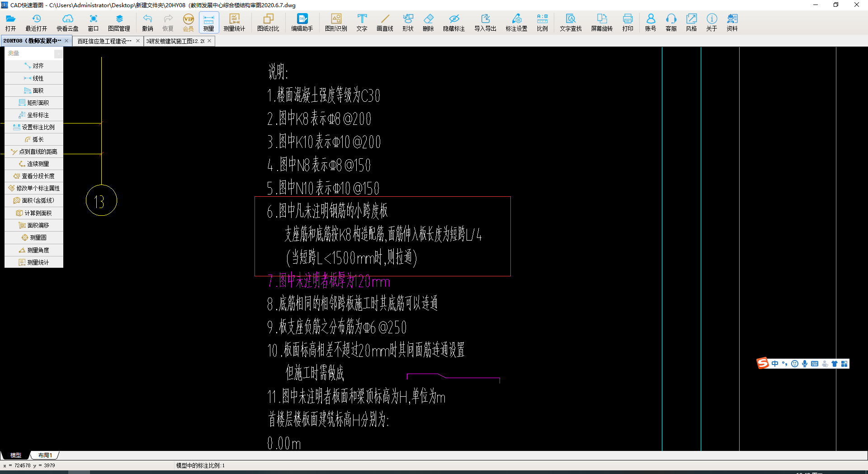The width and height of the screenshot is (868, 474).
Task: Open 测量统计 in the side panel
Action: pyautogui.click(x=34, y=262)
